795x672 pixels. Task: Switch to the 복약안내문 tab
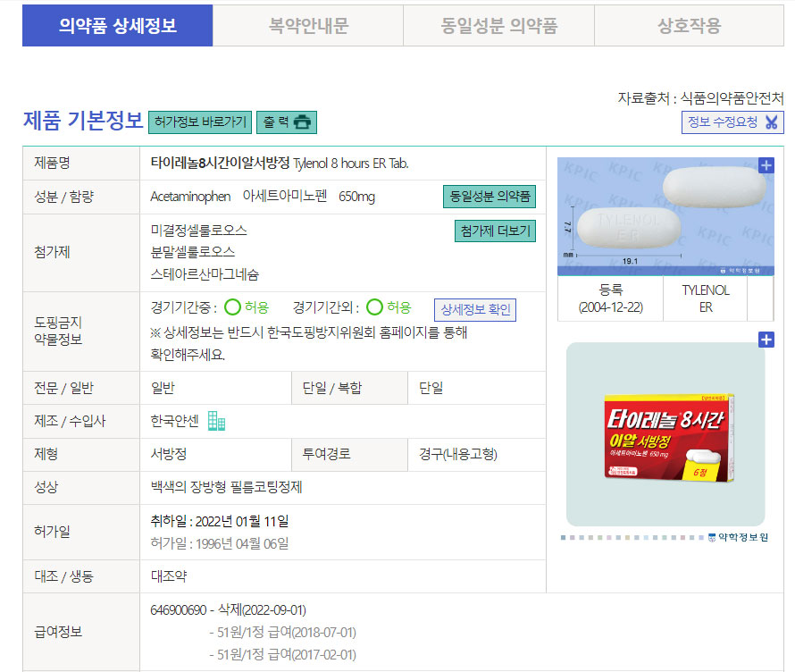(308, 25)
